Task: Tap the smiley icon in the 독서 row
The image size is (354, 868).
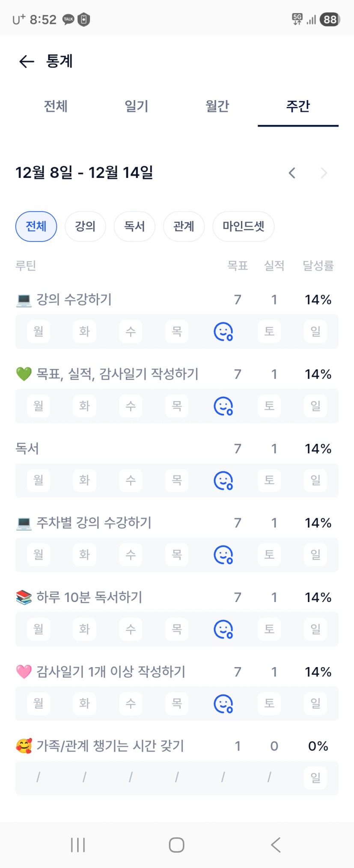Action: [223, 480]
